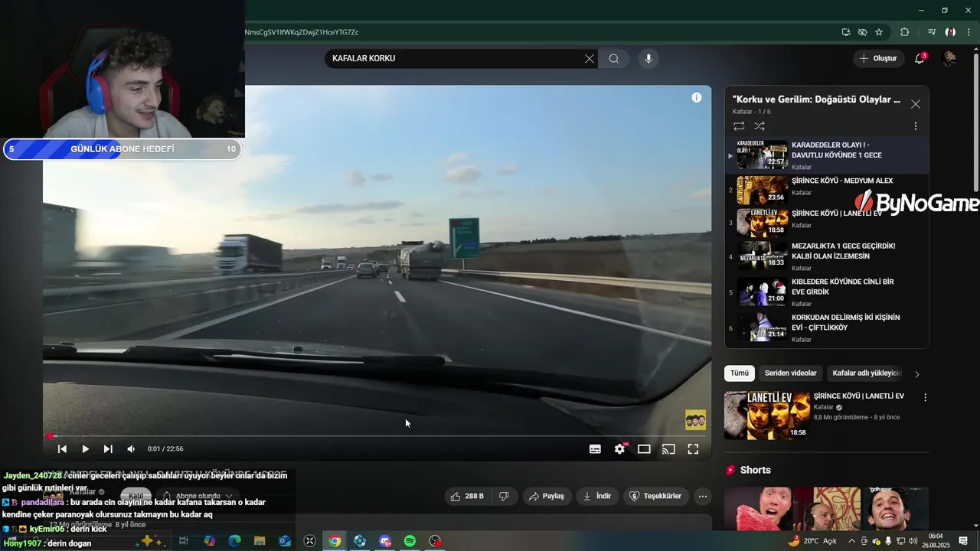Close the playlist panel

tap(916, 104)
